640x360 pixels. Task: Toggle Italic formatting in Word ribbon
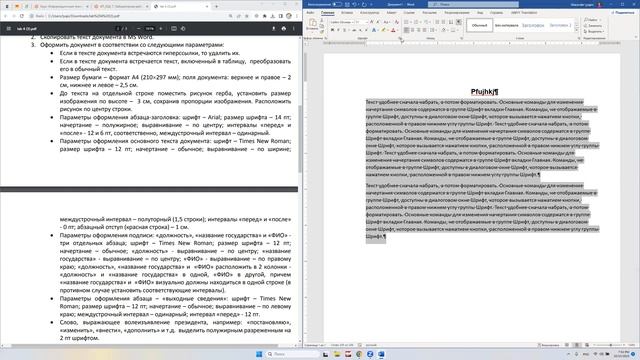point(338,30)
